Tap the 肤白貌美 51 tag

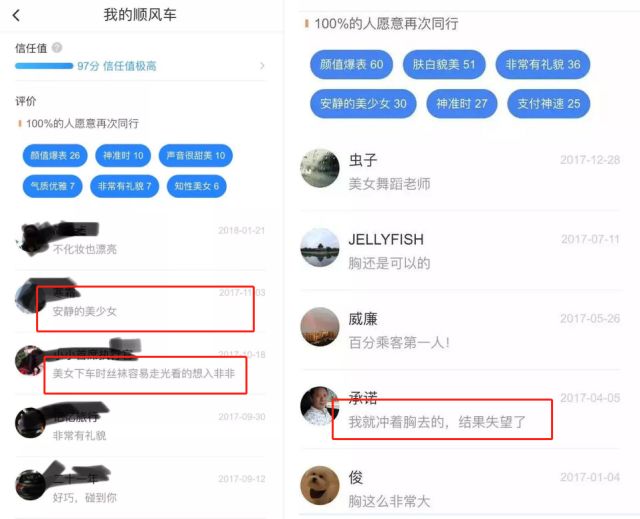pyautogui.click(x=444, y=64)
